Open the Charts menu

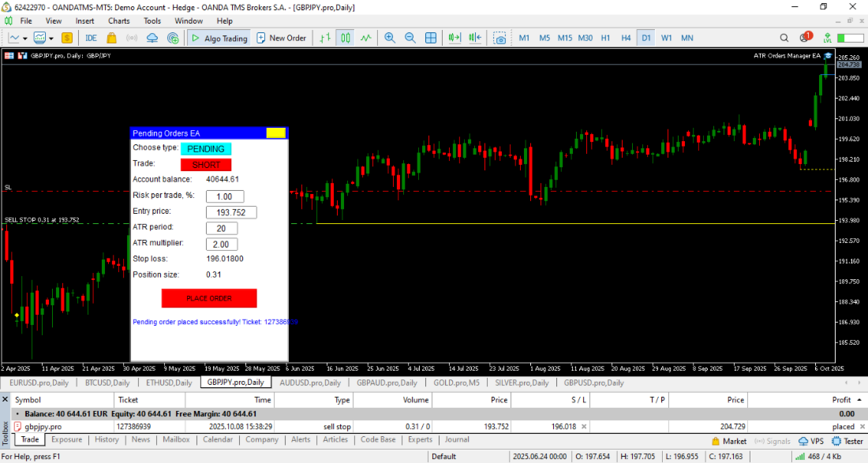coord(119,21)
